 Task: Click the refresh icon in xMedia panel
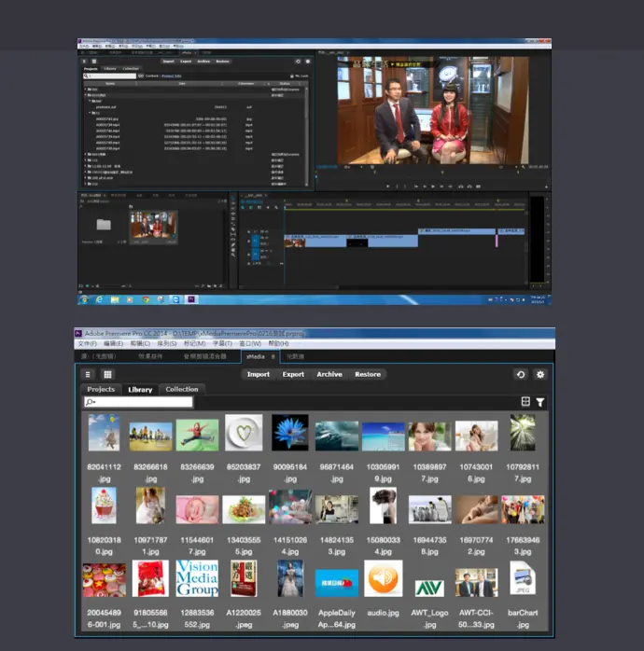tap(521, 374)
